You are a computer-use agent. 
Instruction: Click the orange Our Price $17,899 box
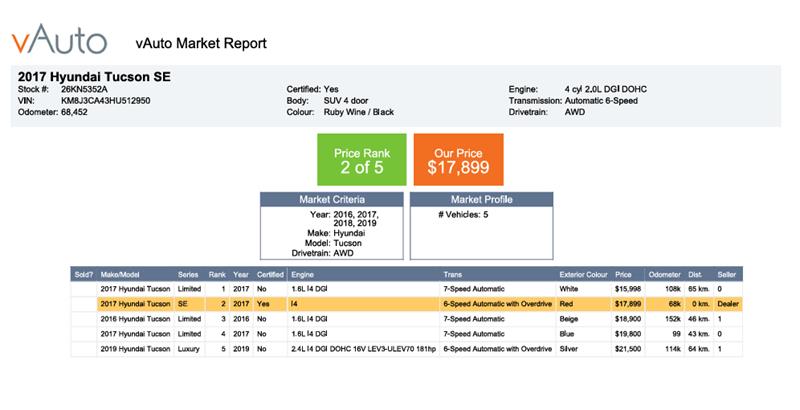[458, 160]
